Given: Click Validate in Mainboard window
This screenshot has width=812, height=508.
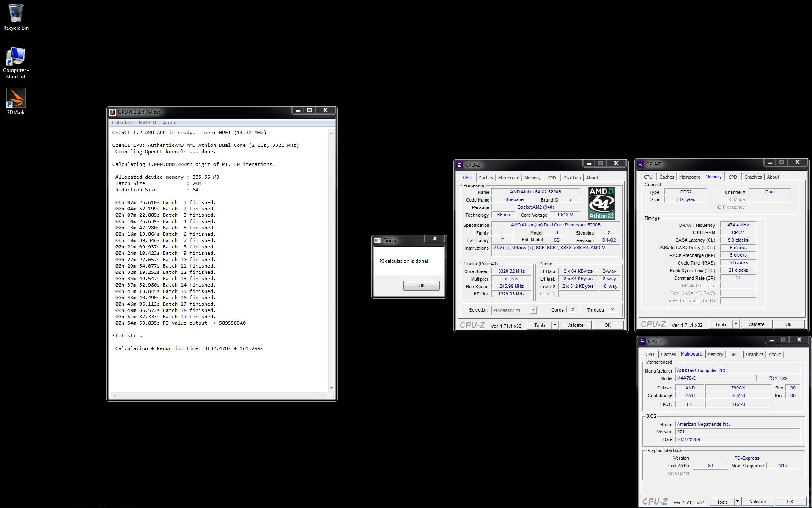Looking at the screenshot, I should [757, 502].
